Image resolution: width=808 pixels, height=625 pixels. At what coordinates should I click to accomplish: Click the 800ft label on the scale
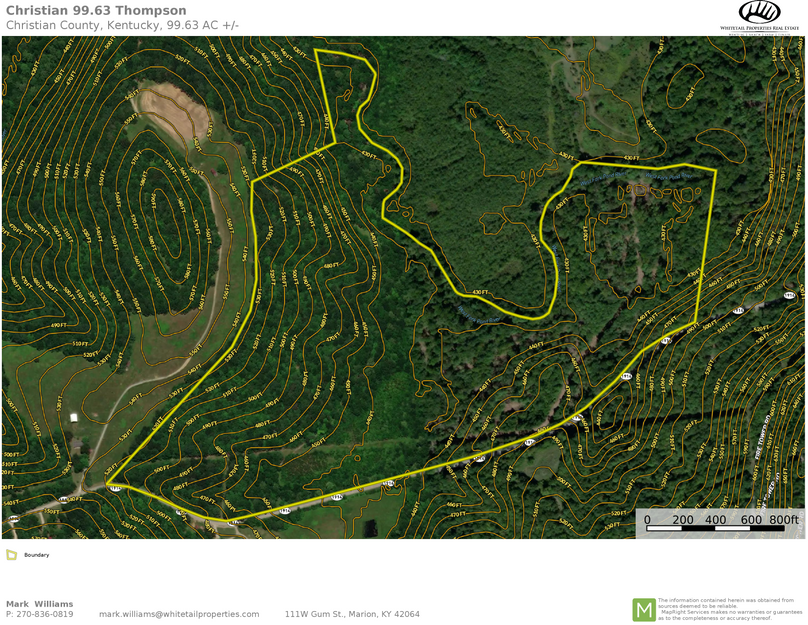[784, 519]
